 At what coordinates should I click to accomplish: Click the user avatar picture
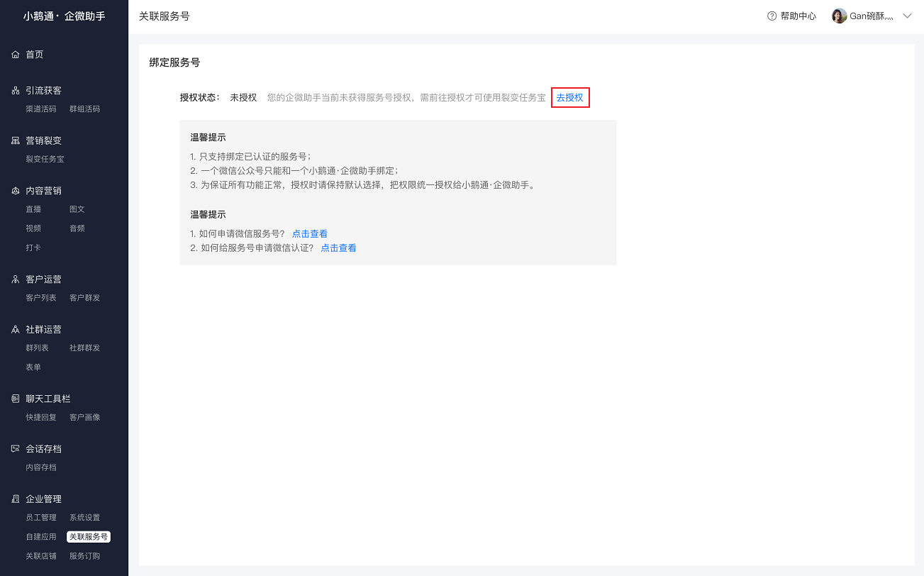[840, 16]
